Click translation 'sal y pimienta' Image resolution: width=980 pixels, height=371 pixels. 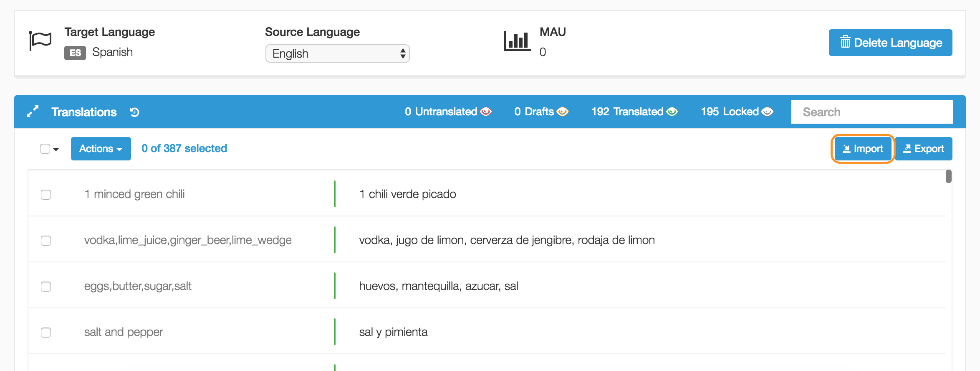(x=393, y=332)
